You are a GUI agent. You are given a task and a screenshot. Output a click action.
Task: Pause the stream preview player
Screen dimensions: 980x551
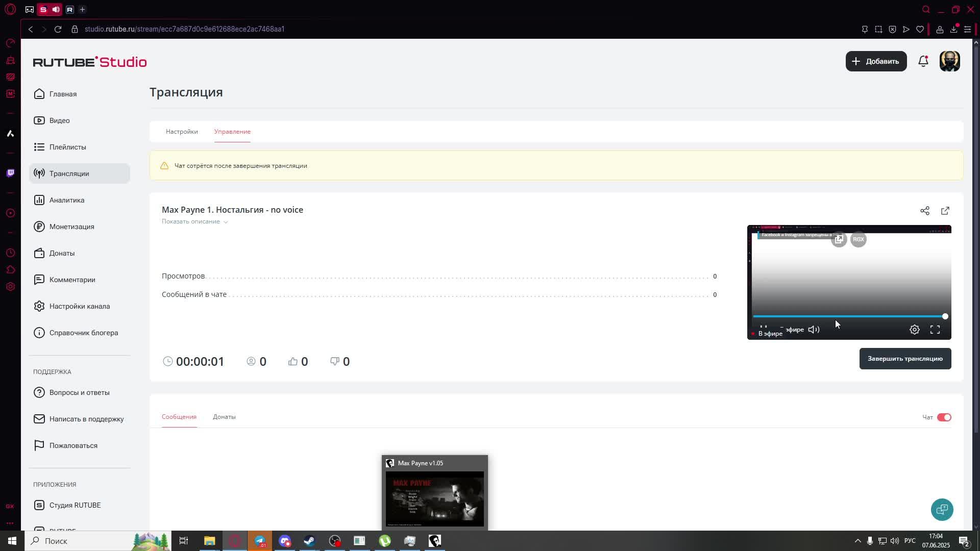click(x=764, y=329)
